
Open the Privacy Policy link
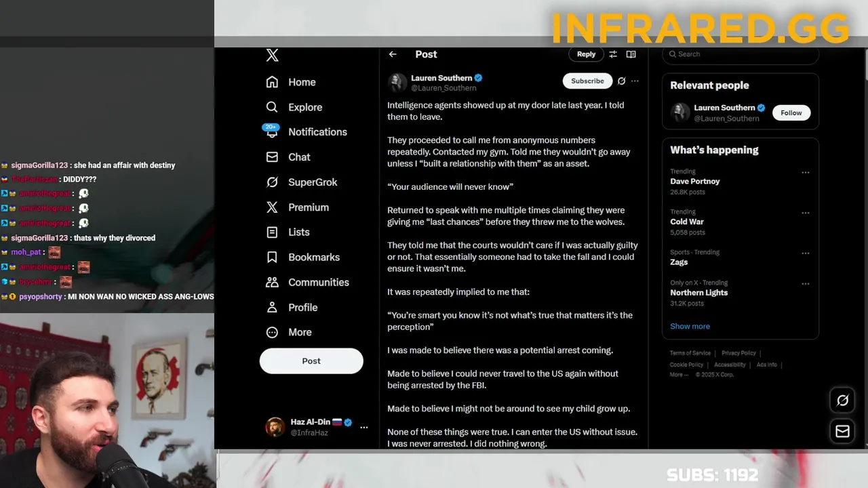click(x=738, y=353)
